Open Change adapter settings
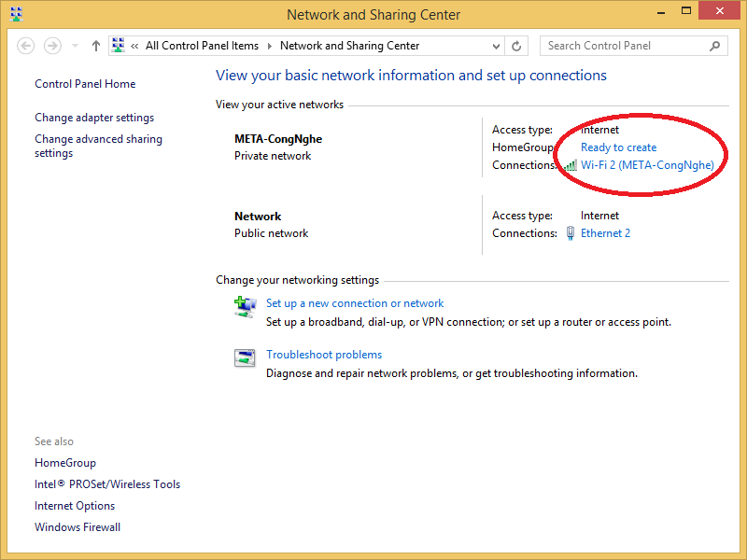Screen dimensions: 747x560 coord(94,118)
